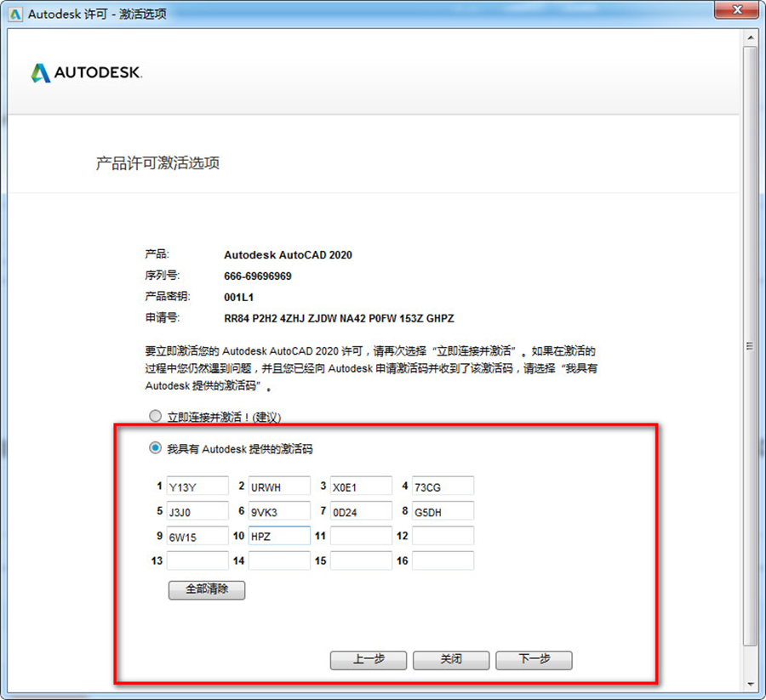Focus activation code field 1 containing Y13Y

pos(197,487)
